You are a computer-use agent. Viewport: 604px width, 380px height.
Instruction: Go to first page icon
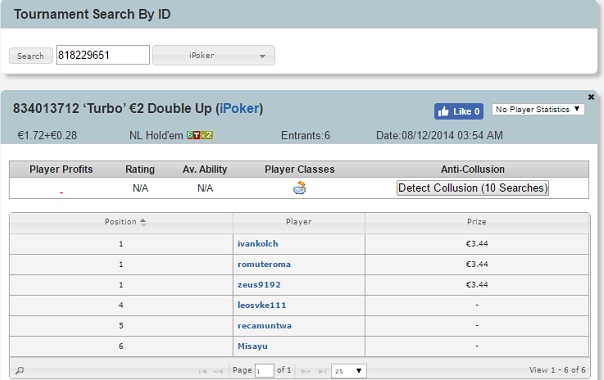point(202,371)
